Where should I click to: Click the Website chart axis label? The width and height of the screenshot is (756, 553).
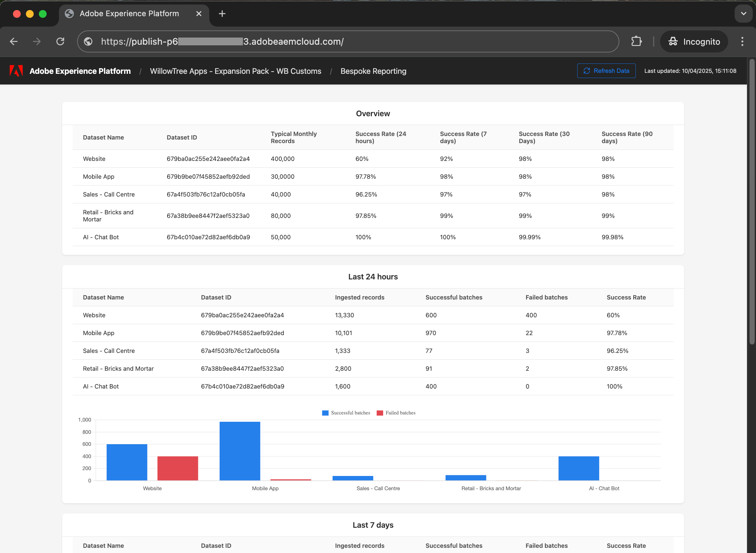click(x=152, y=488)
